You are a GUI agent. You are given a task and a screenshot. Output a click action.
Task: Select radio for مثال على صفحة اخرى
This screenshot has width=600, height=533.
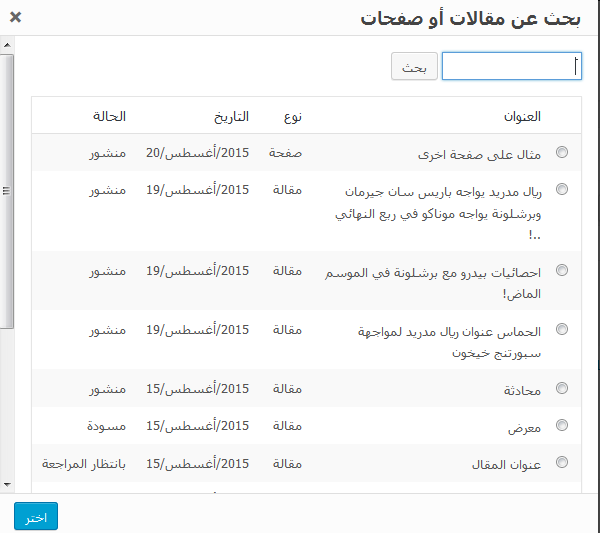coord(562,152)
